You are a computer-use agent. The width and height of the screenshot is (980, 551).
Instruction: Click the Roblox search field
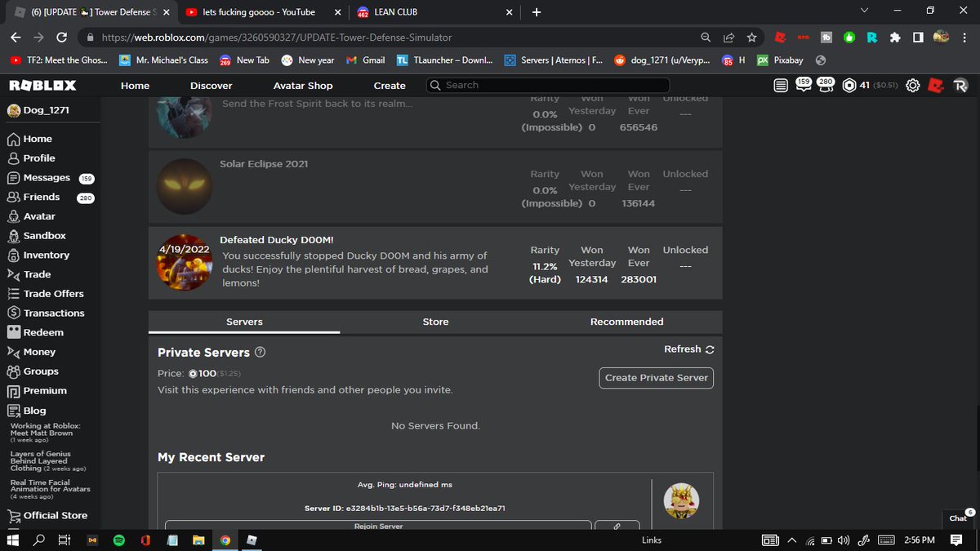click(x=547, y=86)
